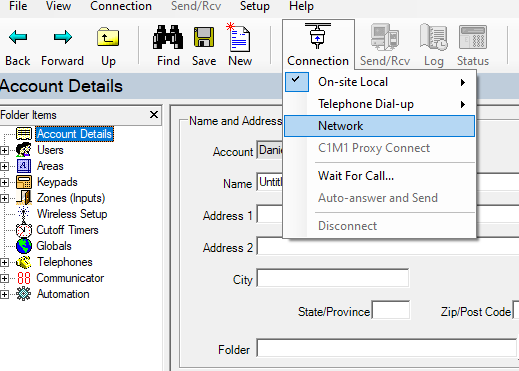The width and height of the screenshot is (519, 371).
Task: Expand the Zones (Inputs) tree node
Action: coord(4,198)
